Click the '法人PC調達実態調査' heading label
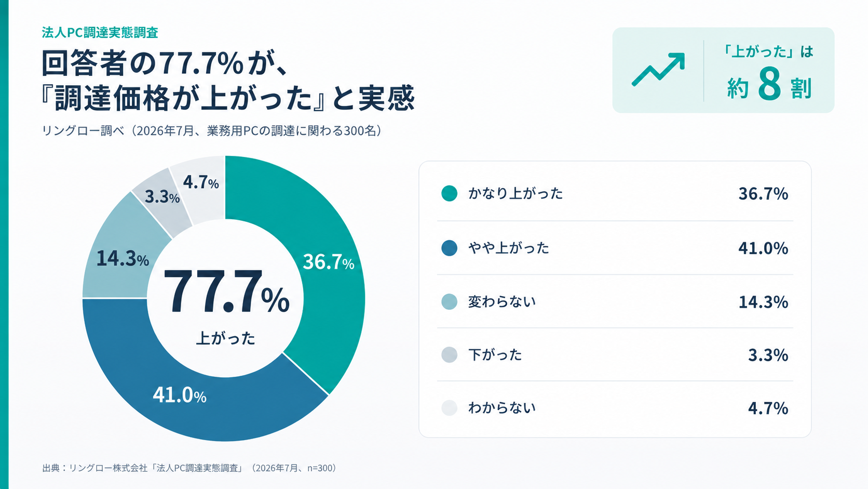868x489 pixels. pos(100,32)
